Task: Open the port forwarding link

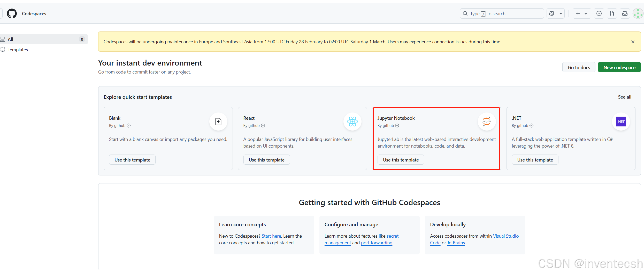Action: click(x=377, y=243)
